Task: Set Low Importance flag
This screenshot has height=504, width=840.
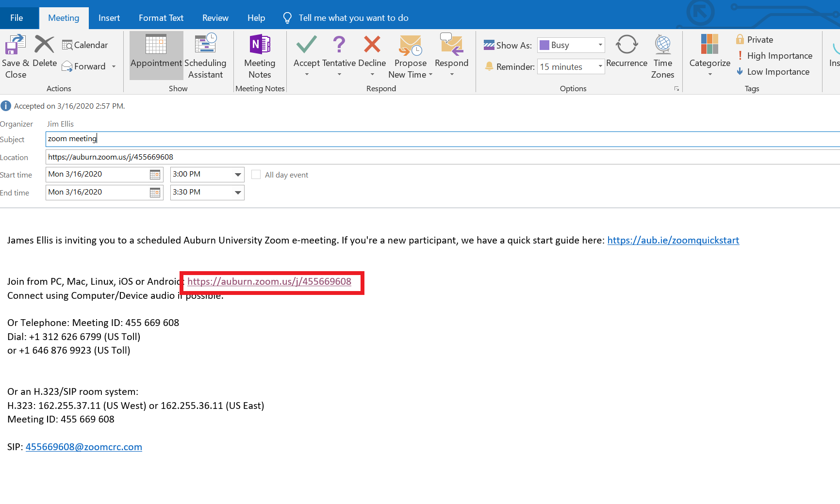Action: (x=773, y=72)
